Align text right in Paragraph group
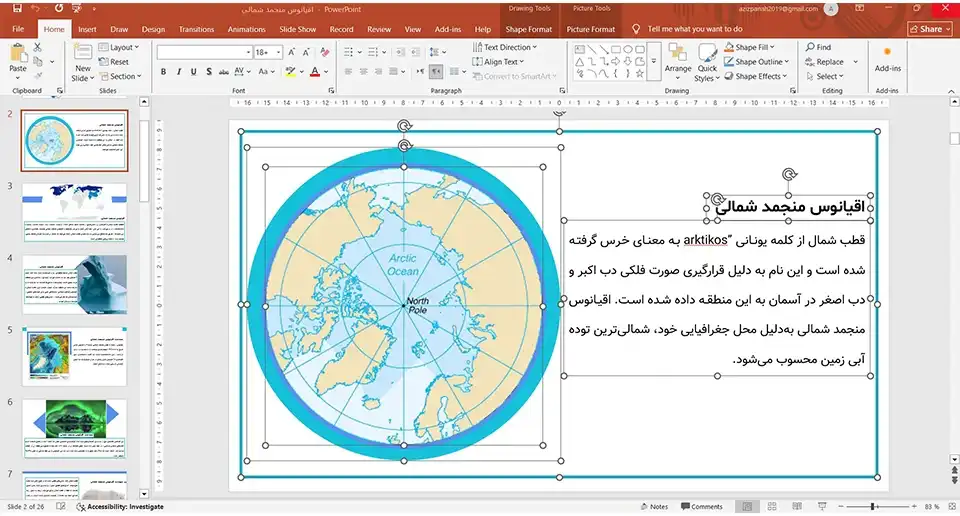Viewport: 960px width, 516px height. coord(378,72)
